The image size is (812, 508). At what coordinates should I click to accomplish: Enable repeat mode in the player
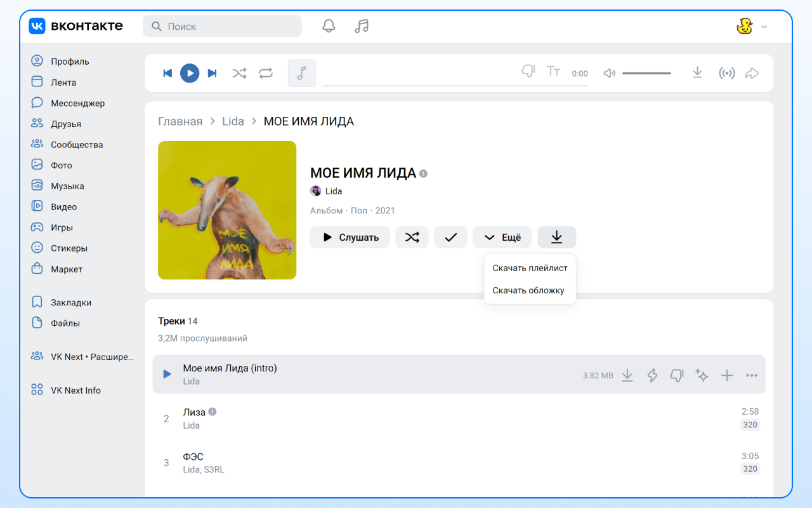click(x=266, y=73)
